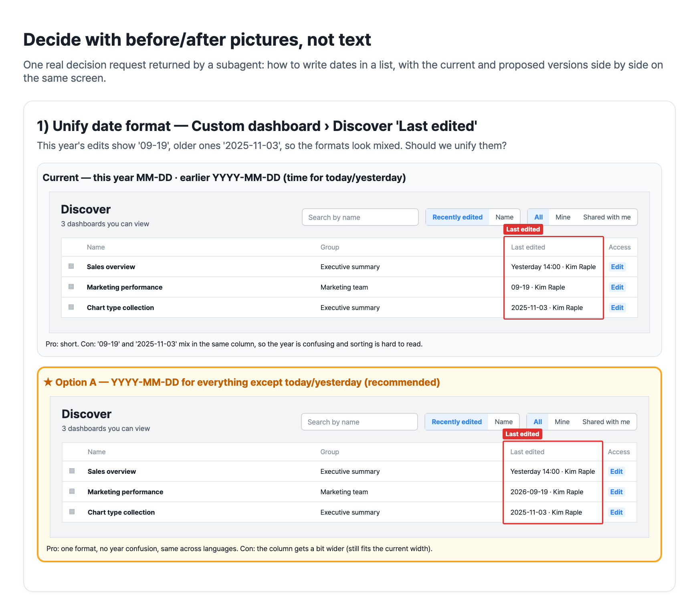This screenshot has height=616, width=699.
Task: Click row icon for Marketing performance in Option A panel
Action: pyautogui.click(x=72, y=491)
